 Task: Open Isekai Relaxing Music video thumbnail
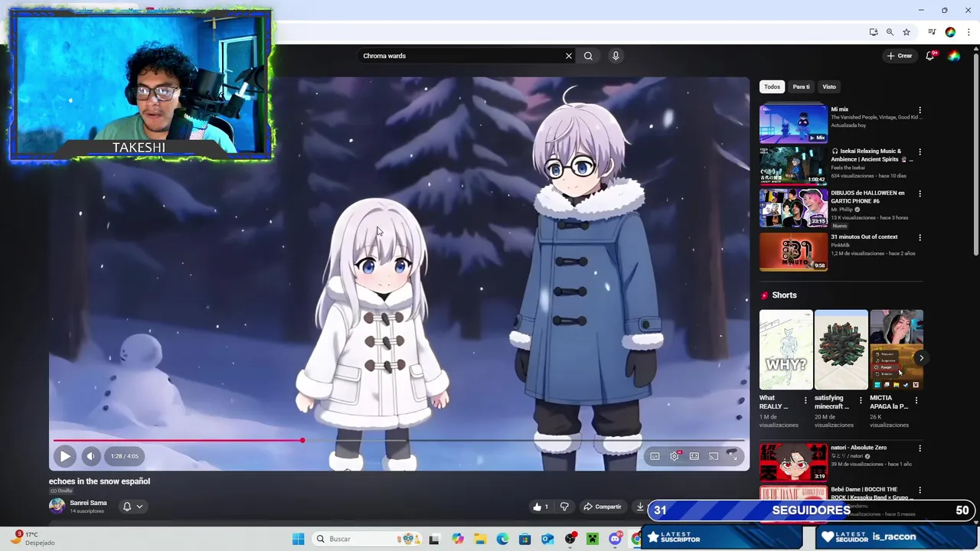coord(793,165)
